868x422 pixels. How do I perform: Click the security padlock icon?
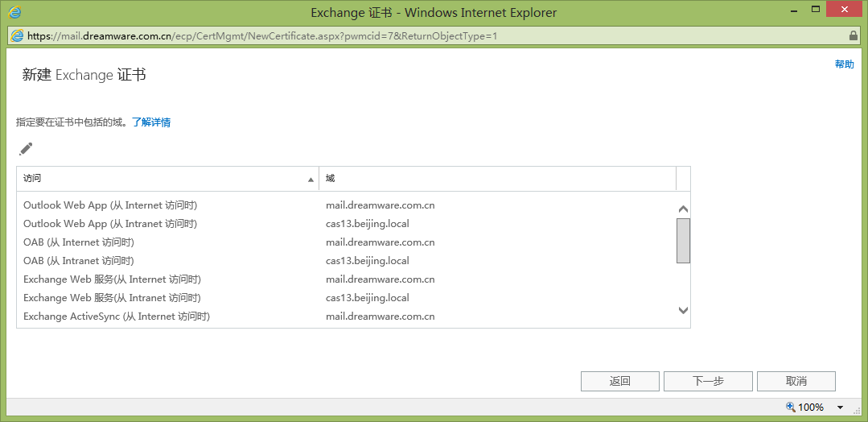click(x=853, y=35)
